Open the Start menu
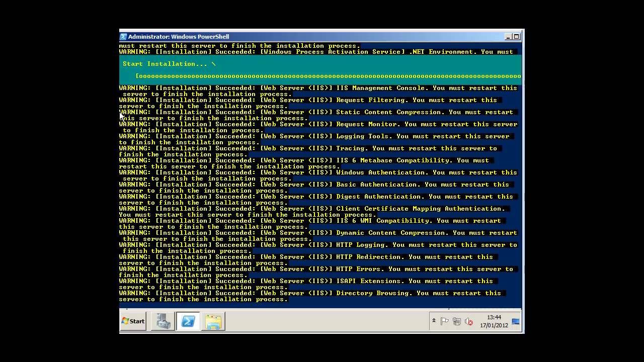644x362 pixels. (133, 321)
